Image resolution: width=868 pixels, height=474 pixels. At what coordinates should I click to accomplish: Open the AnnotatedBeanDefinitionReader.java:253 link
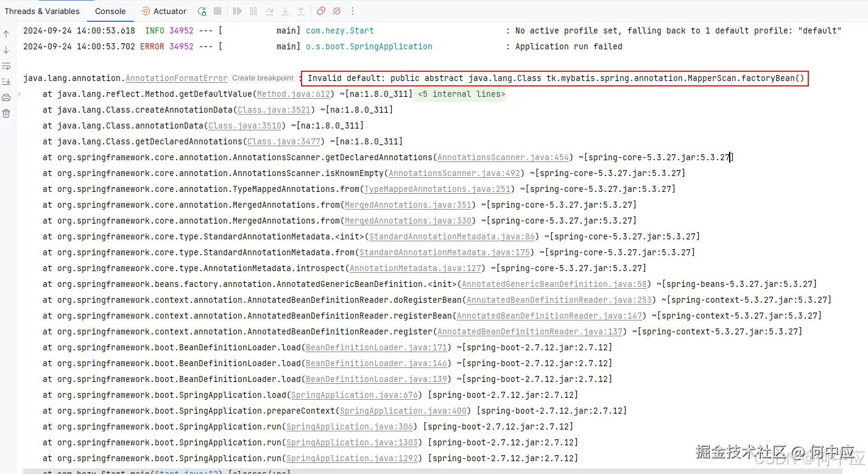[559, 300]
